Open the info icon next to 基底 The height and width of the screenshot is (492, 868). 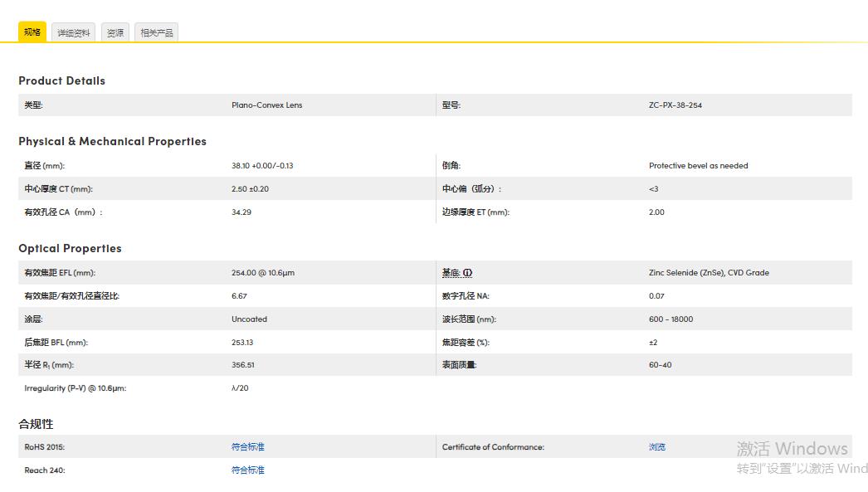point(468,272)
